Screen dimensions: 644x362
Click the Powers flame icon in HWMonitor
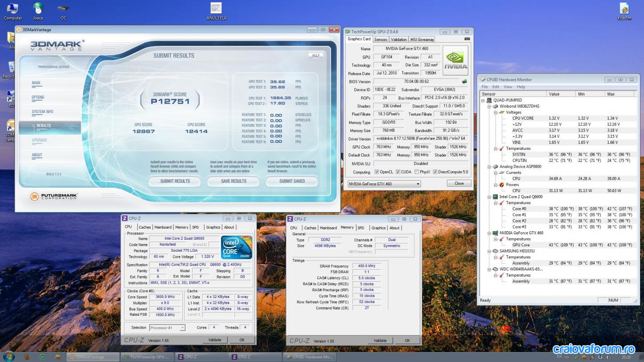[502, 185]
